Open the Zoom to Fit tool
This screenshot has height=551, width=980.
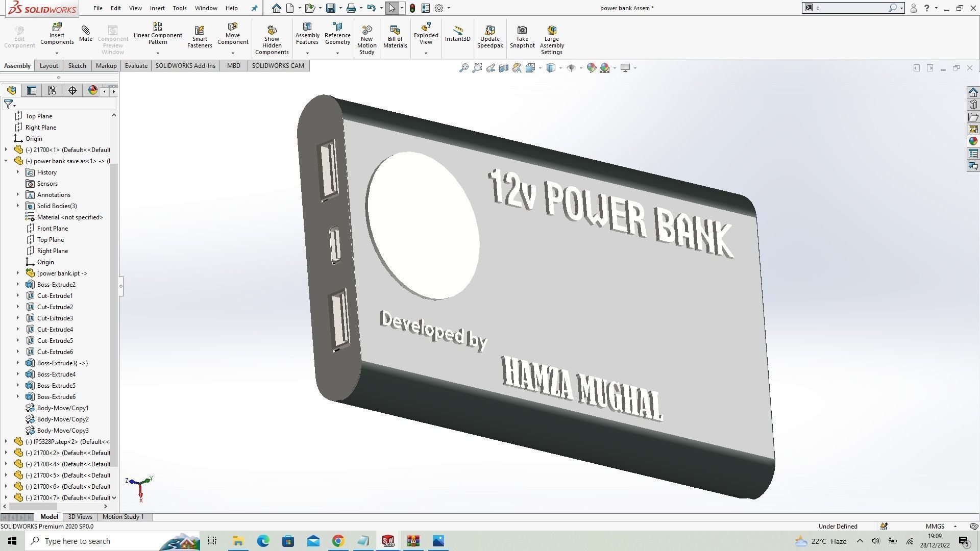pos(463,67)
